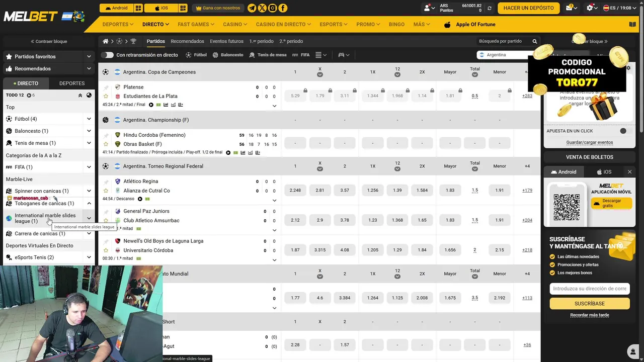Open the Facebook social icon

283,8
